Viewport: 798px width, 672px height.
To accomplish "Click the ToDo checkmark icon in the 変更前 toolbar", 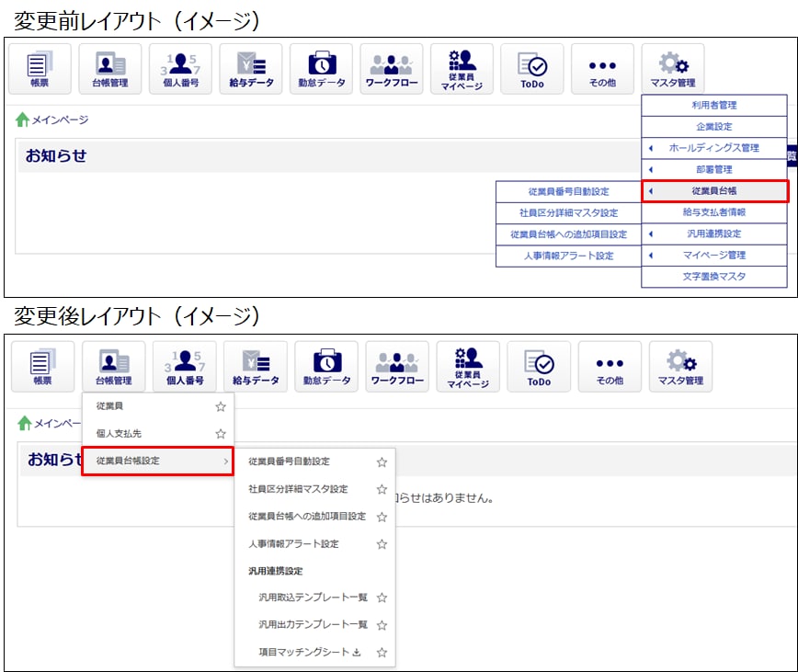I will 531,69.
